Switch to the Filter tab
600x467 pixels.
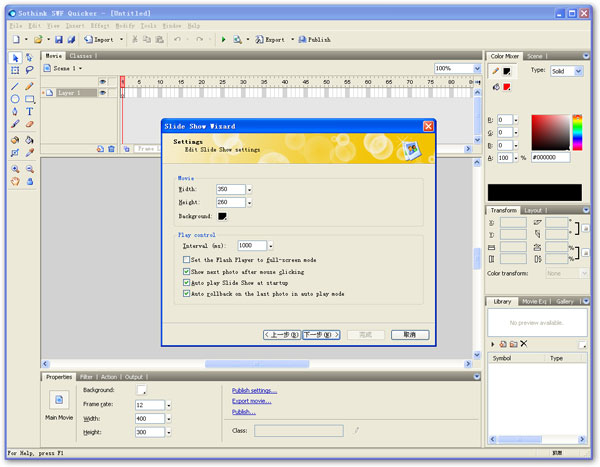[86, 377]
